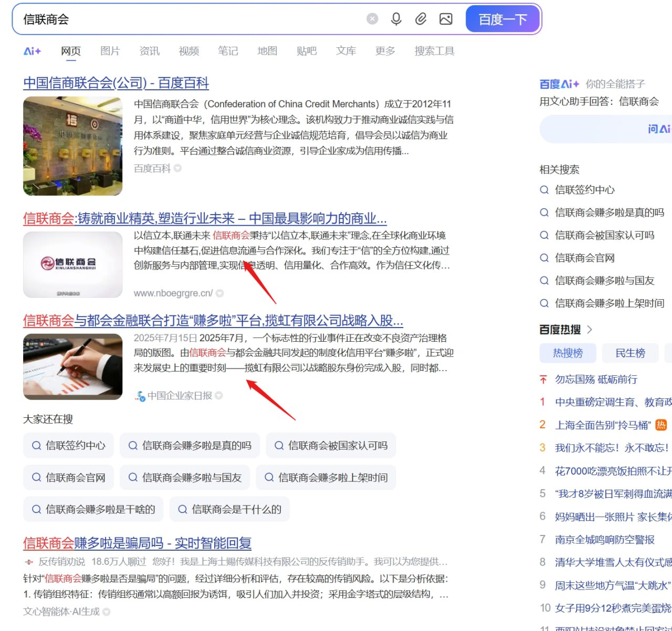Search the related term 信联商会官网
This screenshot has width=672, height=631.
(584, 258)
